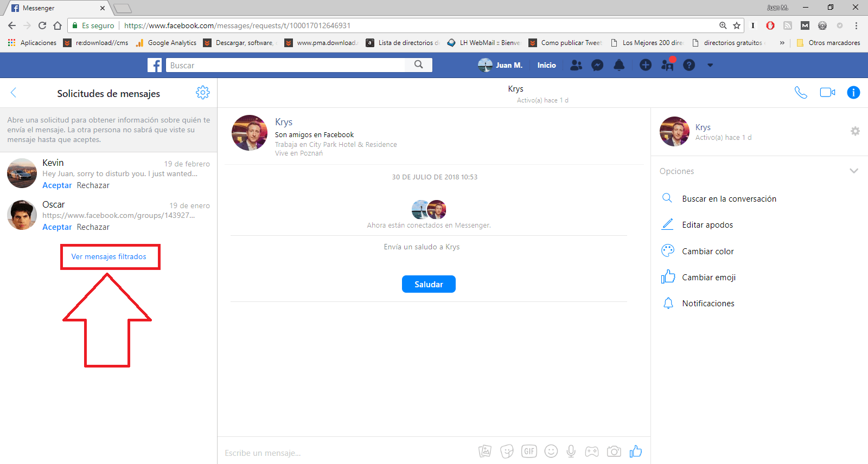
Task: Toggle the conversation info panel
Action: coord(853,93)
